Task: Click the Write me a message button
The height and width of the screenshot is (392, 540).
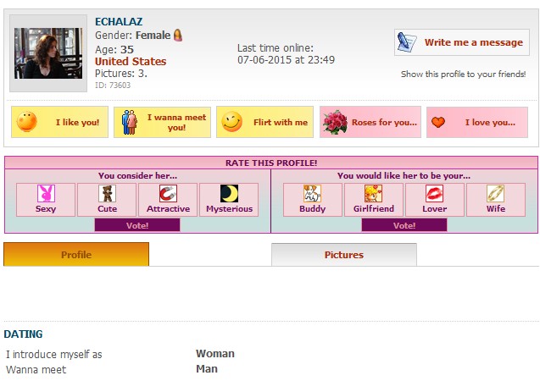Action: click(462, 42)
